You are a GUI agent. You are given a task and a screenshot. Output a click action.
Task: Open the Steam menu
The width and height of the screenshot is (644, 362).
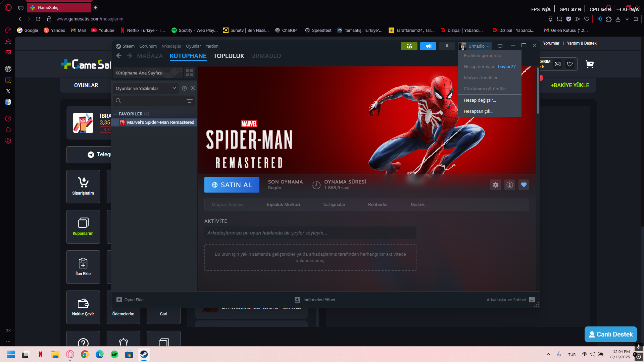[x=125, y=46]
